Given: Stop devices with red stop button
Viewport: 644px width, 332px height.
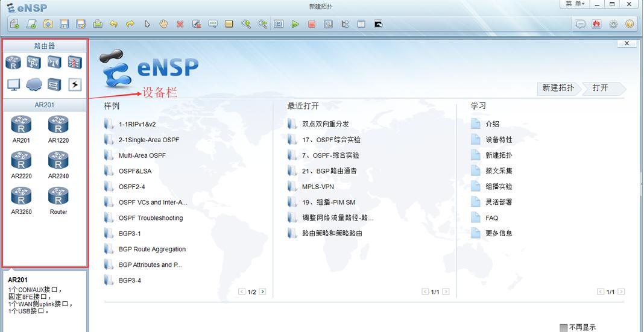Looking at the screenshot, I should point(312,24).
